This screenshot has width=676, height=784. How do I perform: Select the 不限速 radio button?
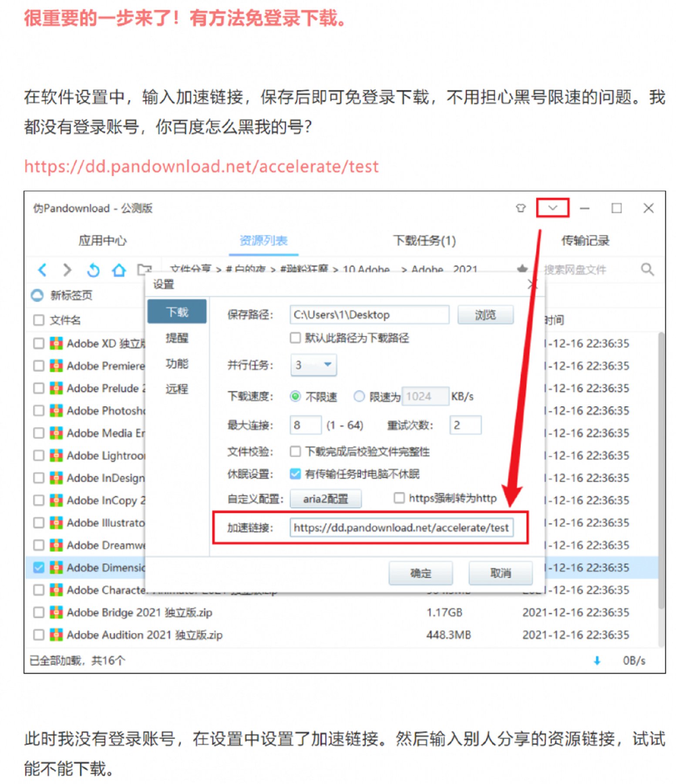pos(296,396)
